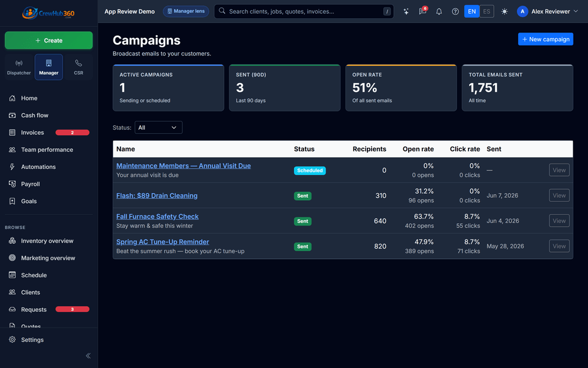Screen dimensions: 588x368
Task: Click View for Flash Drain Cleaning row
Action: click(x=559, y=195)
